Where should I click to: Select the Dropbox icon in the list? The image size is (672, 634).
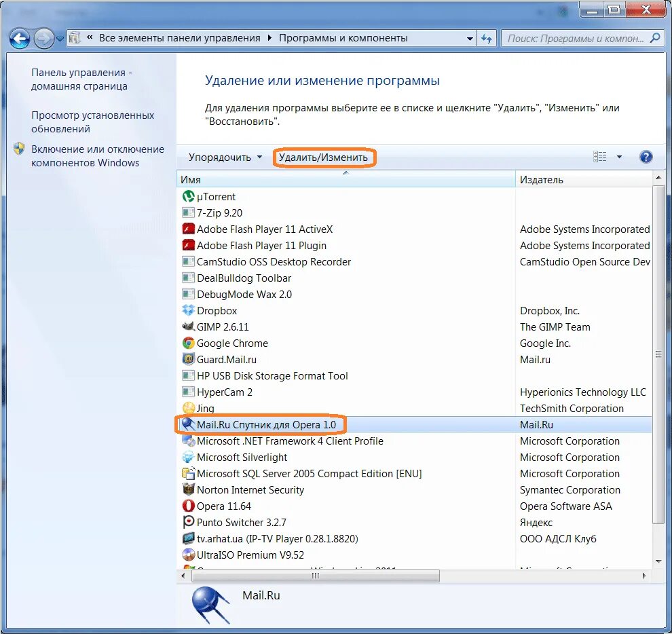(x=188, y=310)
